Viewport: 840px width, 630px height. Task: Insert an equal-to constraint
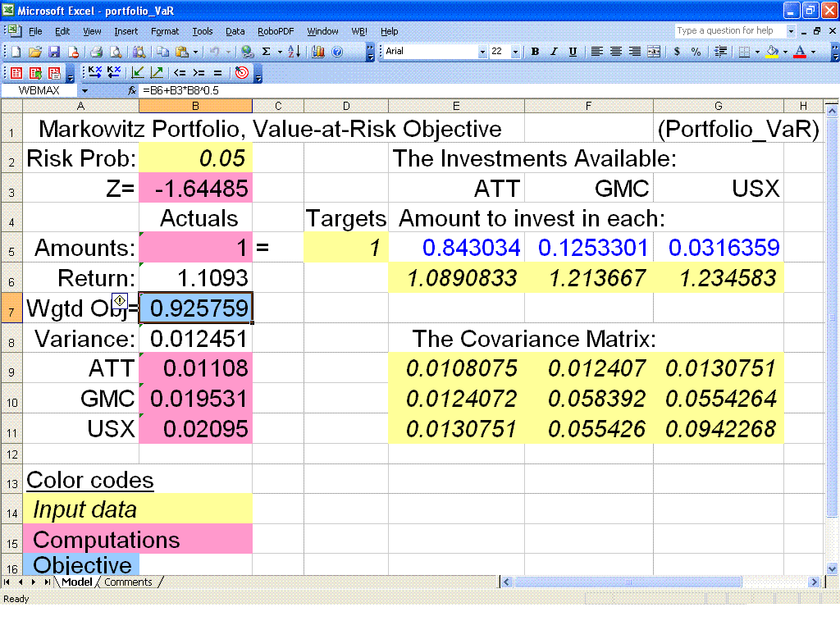click(x=217, y=72)
